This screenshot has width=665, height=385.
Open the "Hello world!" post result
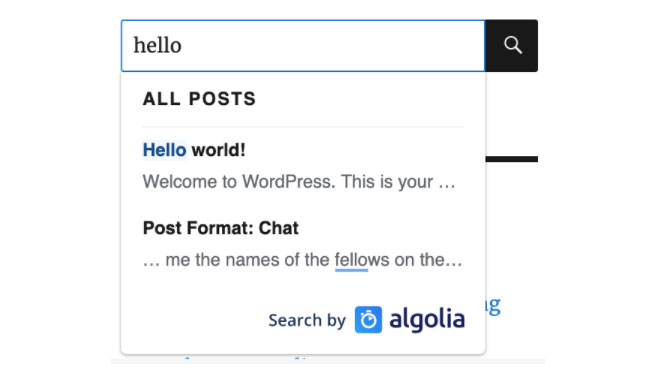194,150
